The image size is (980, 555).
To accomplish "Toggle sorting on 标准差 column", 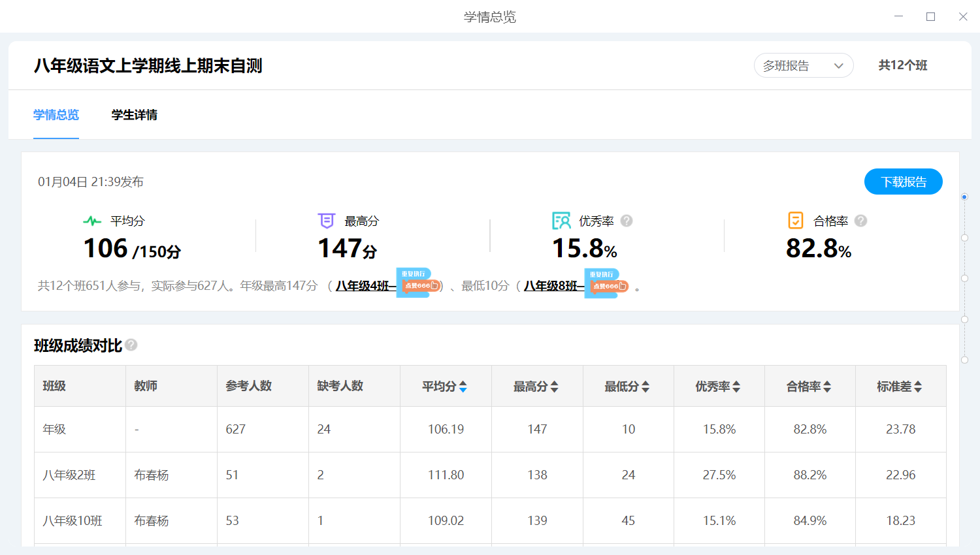I will pyautogui.click(x=918, y=387).
